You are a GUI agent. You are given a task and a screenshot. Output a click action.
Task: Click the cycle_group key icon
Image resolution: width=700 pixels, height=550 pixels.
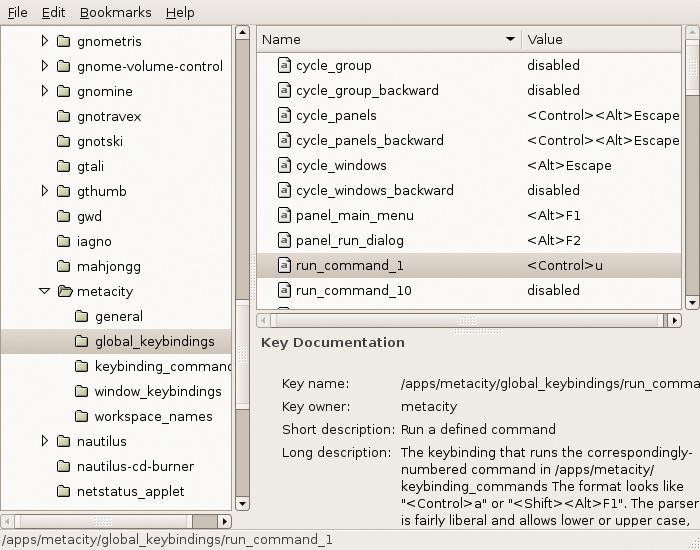284,65
